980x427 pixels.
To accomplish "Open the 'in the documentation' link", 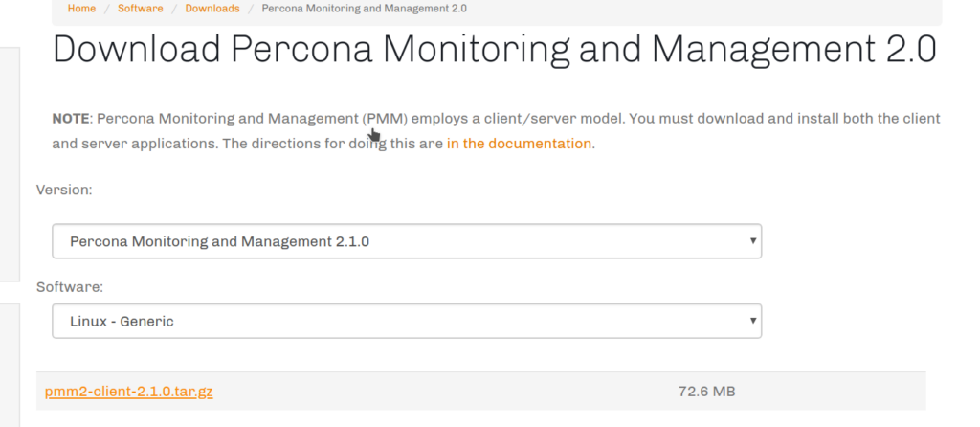I will point(519,145).
